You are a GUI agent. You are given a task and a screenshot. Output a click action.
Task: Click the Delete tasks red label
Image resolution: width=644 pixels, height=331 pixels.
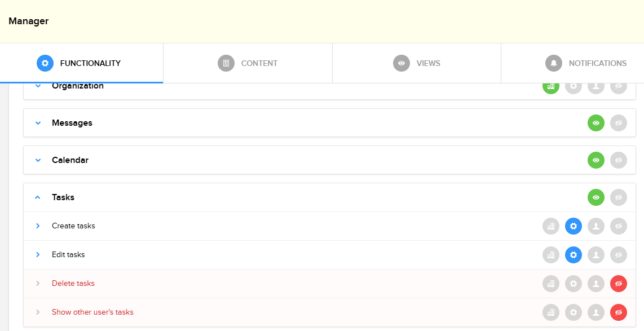tap(73, 283)
